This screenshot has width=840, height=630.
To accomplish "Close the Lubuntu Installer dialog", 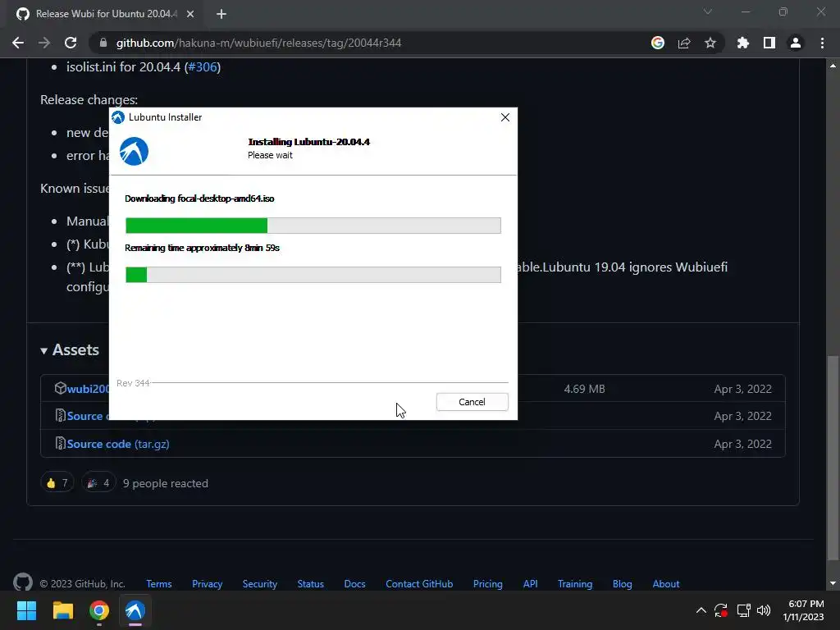I will click(x=504, y=117).
